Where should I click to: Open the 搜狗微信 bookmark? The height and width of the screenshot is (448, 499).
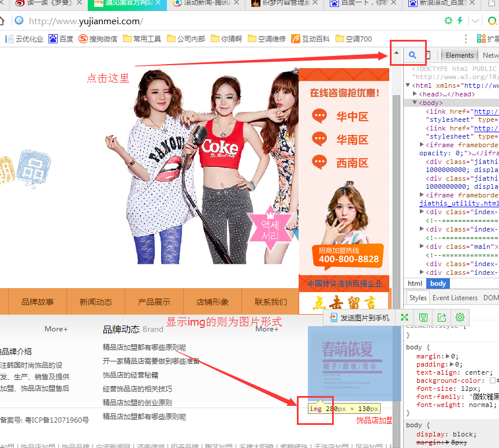[98, 39]
